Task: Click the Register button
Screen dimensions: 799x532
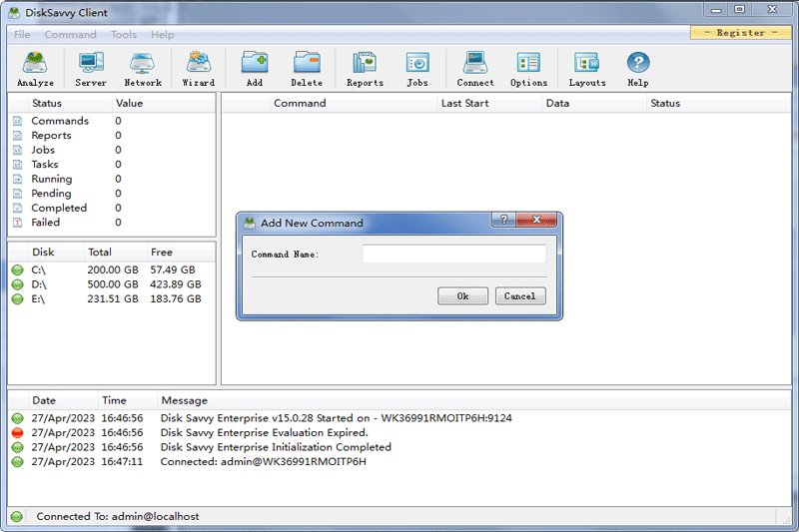Action: pyautogui.click(x=740, y=33)
